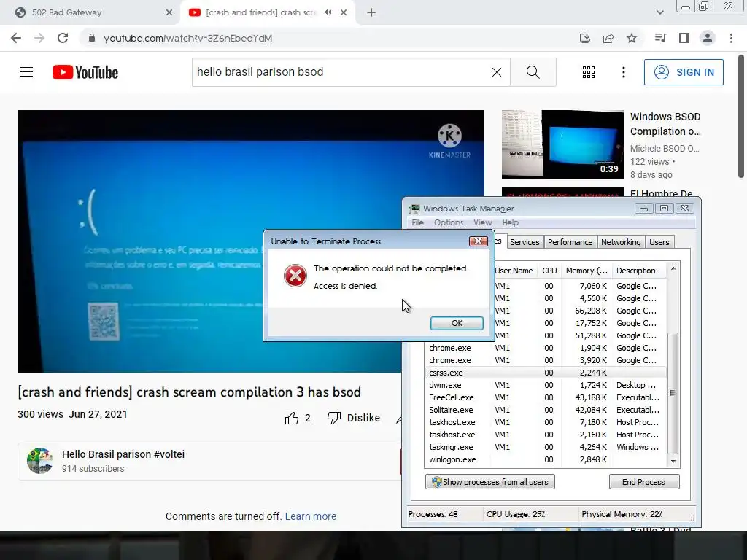Screen dimensions: 747x560
Task: Open Task Manager File menu
Action: pos(418,222)
